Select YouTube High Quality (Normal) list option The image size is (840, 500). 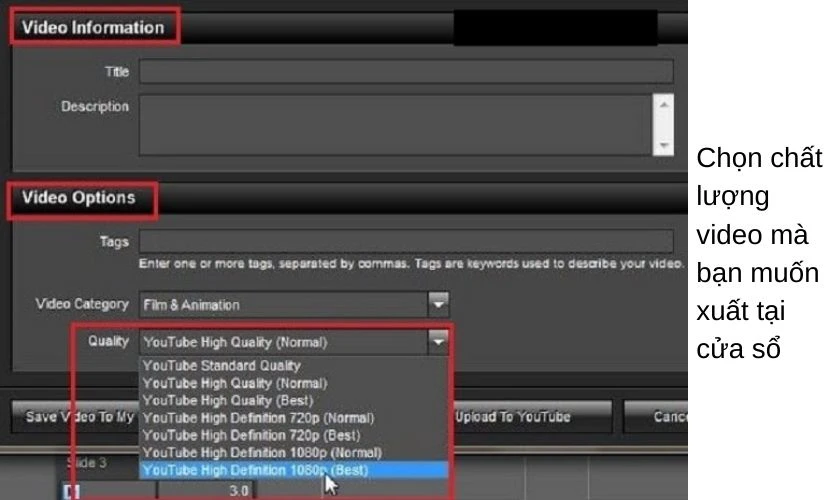[x=293, y=383]
